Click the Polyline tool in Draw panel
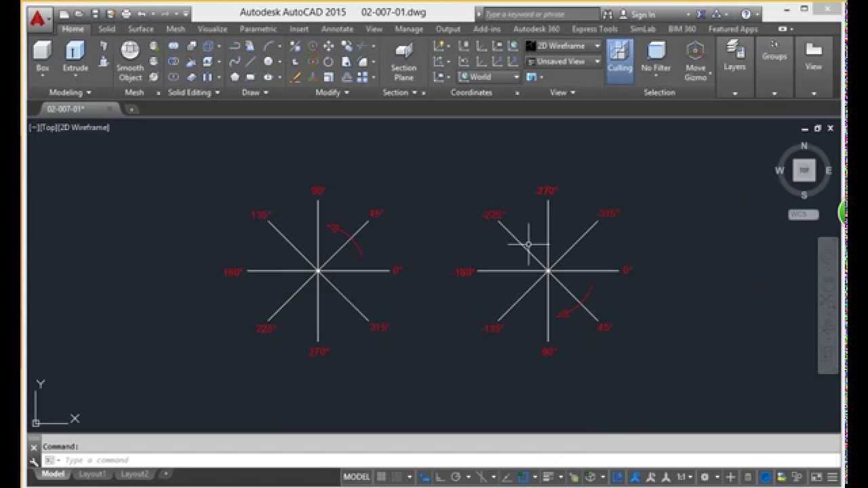868x488 pixels. (235, 46)
